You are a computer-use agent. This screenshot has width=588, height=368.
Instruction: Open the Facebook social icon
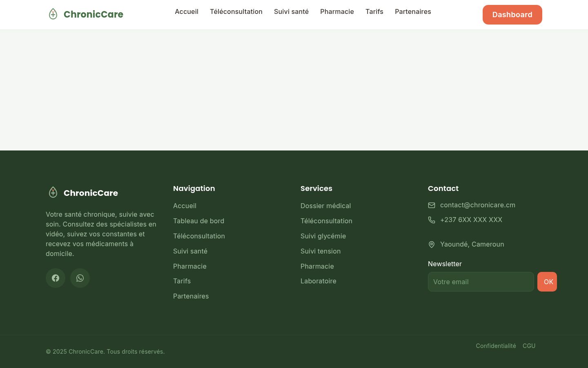click(56, 278)
